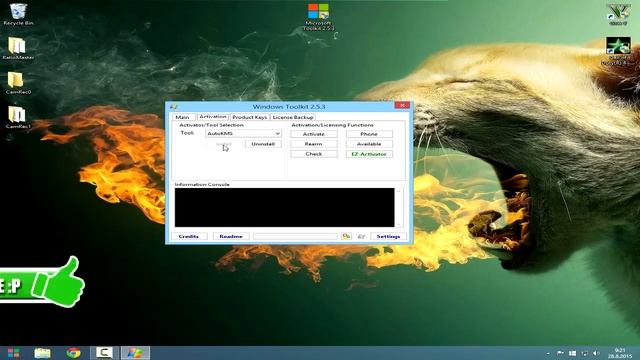640x360 pixels.
Task: Click the Office toolkit yellow icon button
Action: click(x=346, y=236)
